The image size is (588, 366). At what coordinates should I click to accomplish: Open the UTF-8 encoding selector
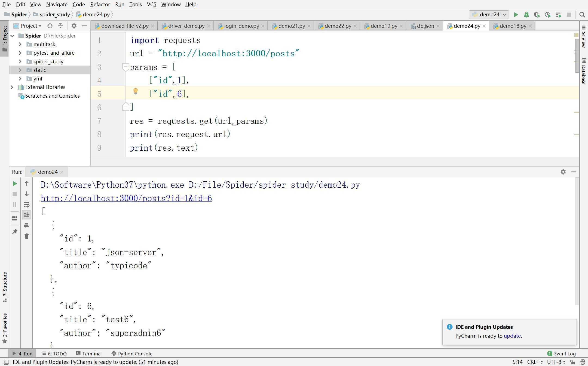click(x=556, y=362)
